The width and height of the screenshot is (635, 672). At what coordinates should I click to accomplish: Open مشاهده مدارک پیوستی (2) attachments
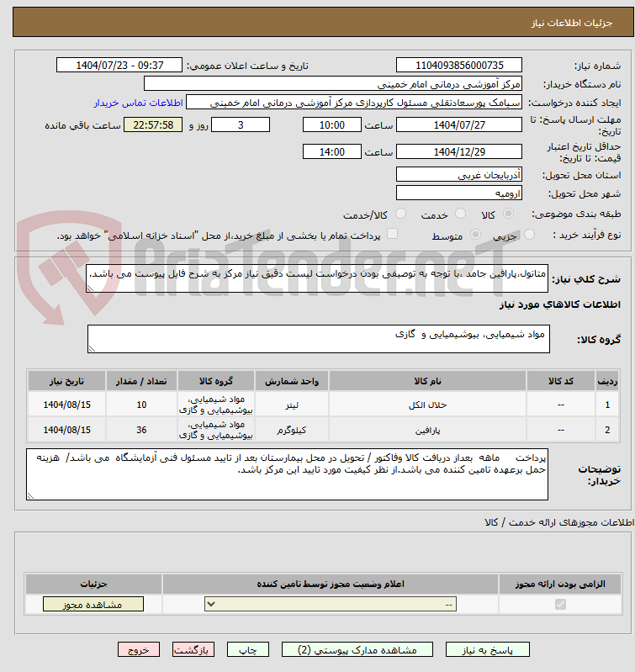click(x=357, y=650)
